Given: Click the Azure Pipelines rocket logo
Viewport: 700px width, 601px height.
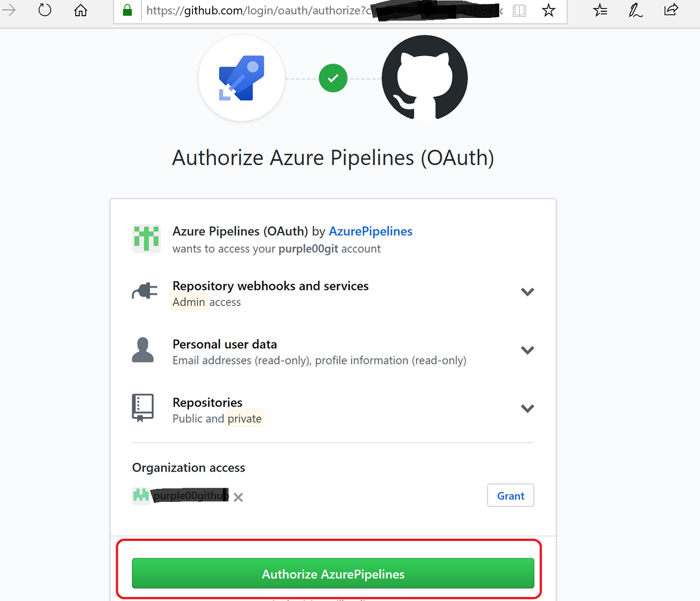Looking at the screenshot, I should (x=241, y=78).
